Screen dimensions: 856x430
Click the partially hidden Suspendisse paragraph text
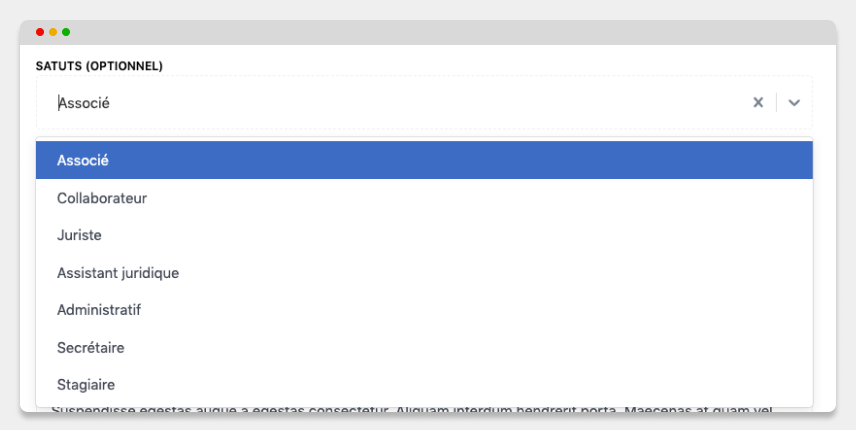coord(412,409)
